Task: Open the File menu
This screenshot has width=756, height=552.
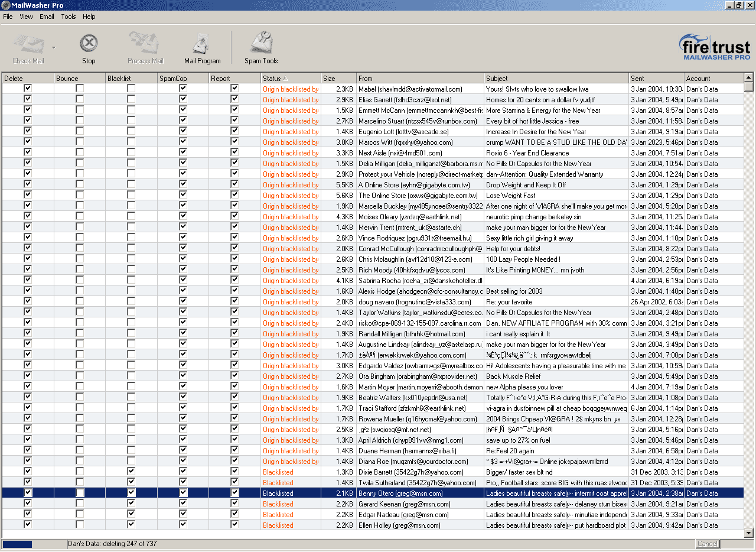Action: pos(8,17)
